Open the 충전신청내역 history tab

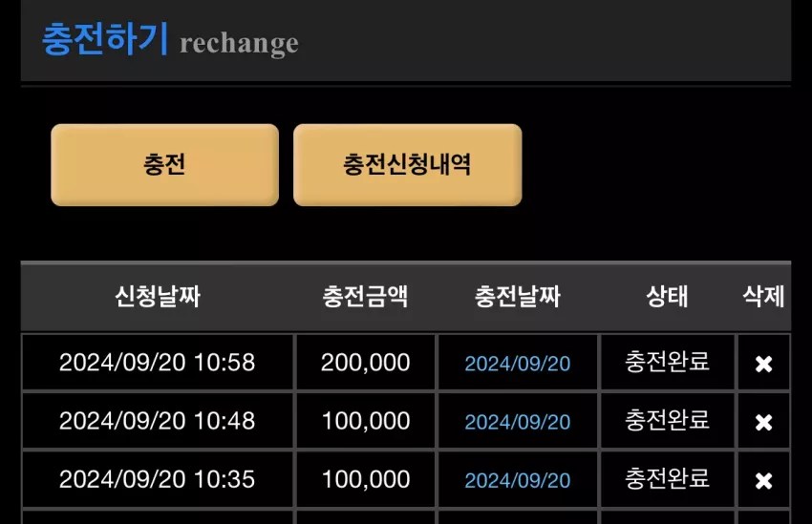click(408, 164)
